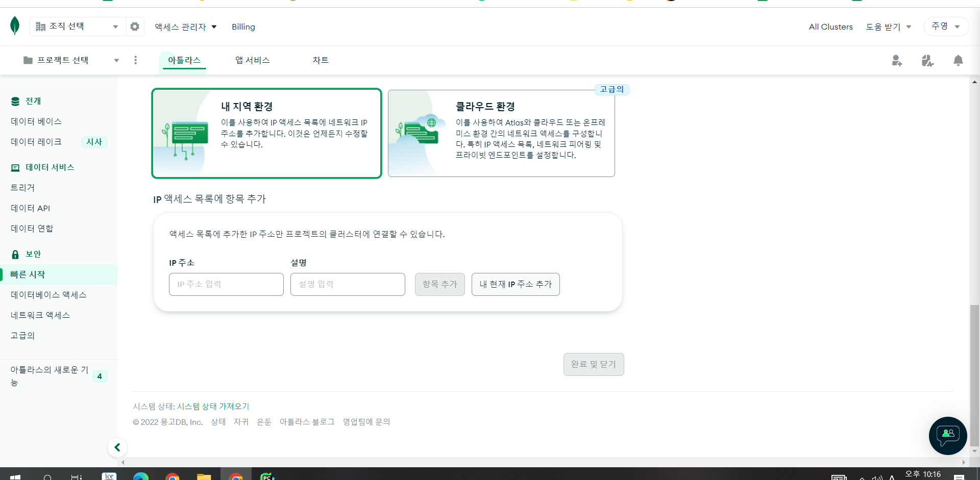Open 보안 section heading
Screen dimensions: 980x480
(33, 254)
